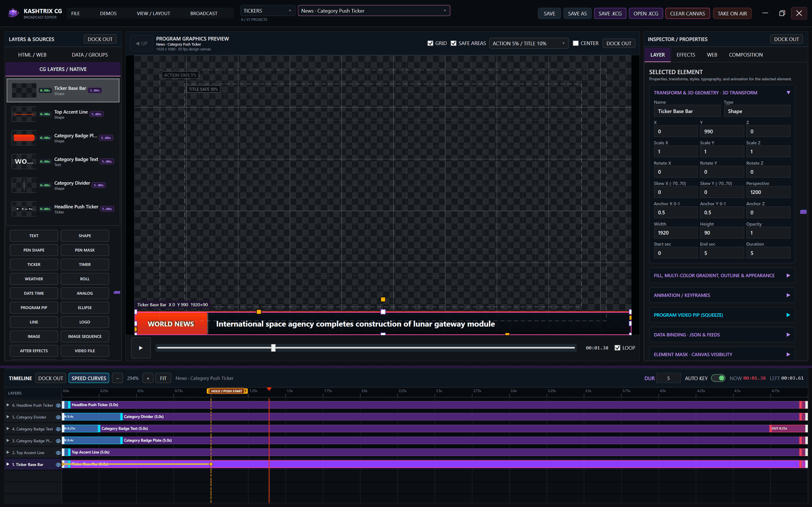The image size is (812, 507).
Task: Switch to the EFFECTS inspector tab
Action: click(686, 55)
